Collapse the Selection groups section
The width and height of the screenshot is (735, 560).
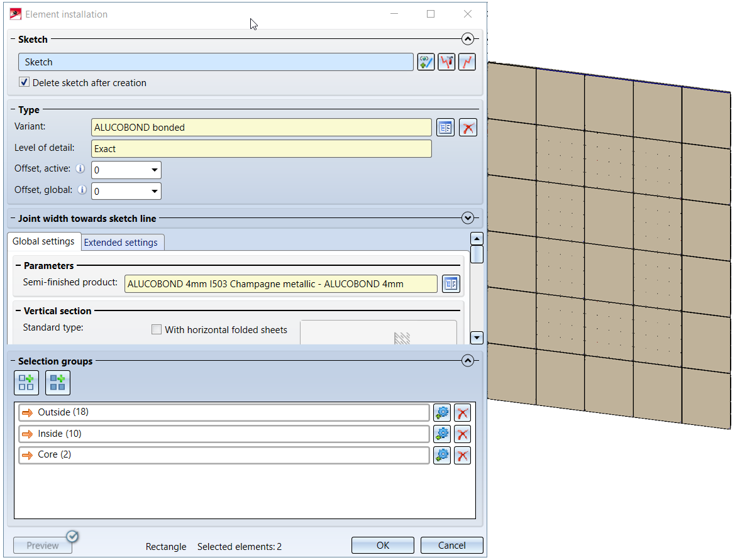click(467, 361)
